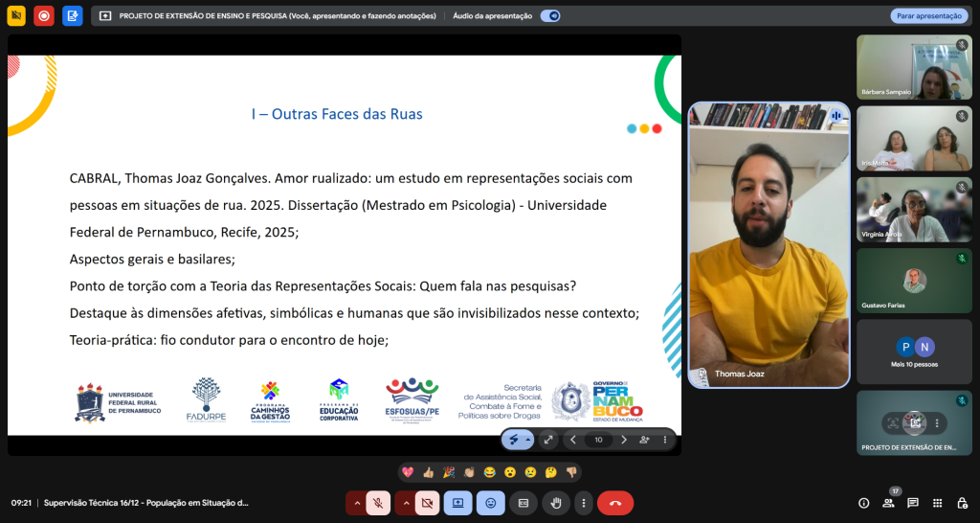Turn on the camera
The image size is (980, 523).
[426, 503]
